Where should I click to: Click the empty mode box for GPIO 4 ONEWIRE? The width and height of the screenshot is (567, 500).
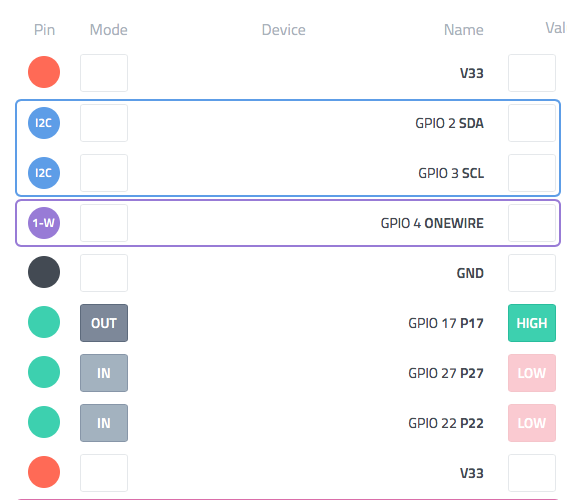[x=104, y=223]
